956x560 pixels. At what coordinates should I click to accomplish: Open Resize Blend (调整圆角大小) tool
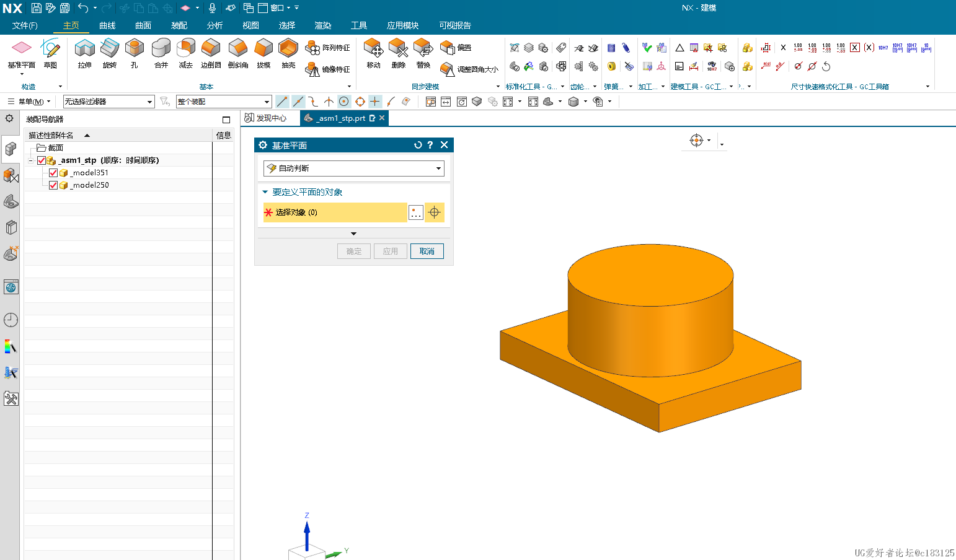click(469, 69)
